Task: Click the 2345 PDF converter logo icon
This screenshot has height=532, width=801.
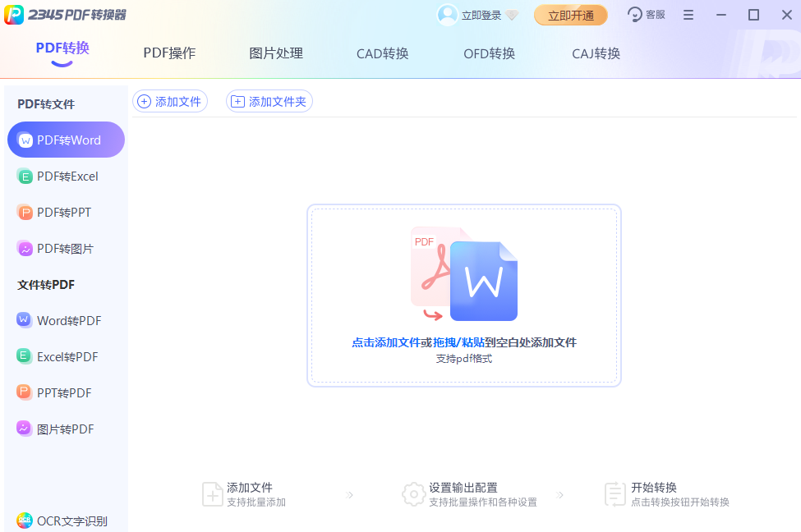Action: [14, 15]
